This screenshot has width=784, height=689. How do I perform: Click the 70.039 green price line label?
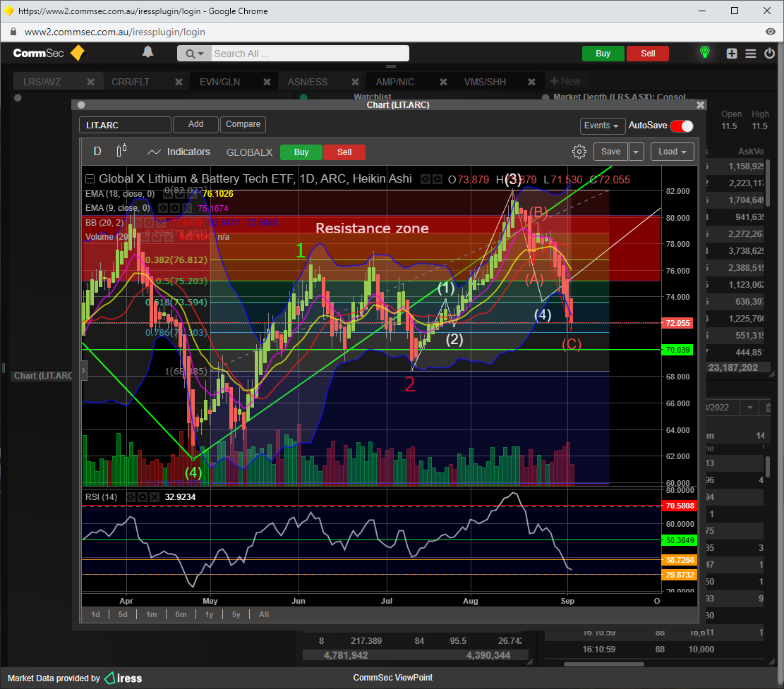pos(677,350)
